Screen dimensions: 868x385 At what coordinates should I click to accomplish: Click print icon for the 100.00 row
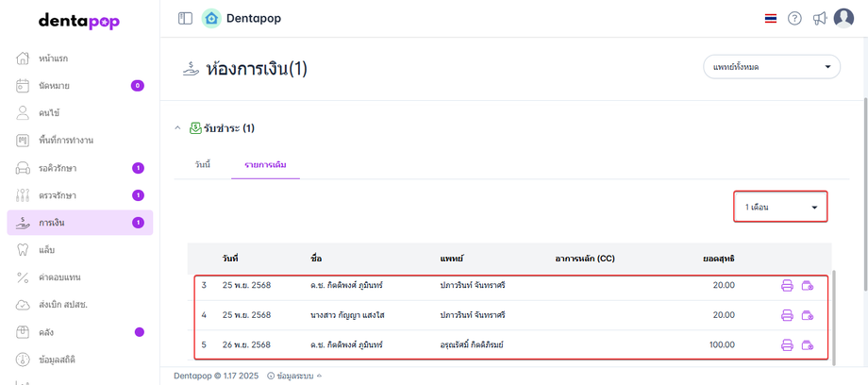click(787, 345)
